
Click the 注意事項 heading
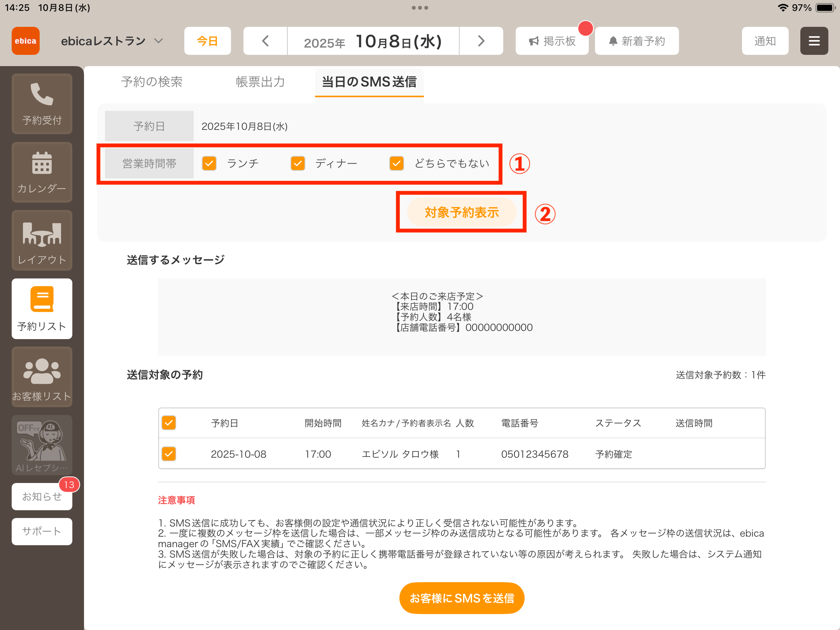(x=177, y=500)
